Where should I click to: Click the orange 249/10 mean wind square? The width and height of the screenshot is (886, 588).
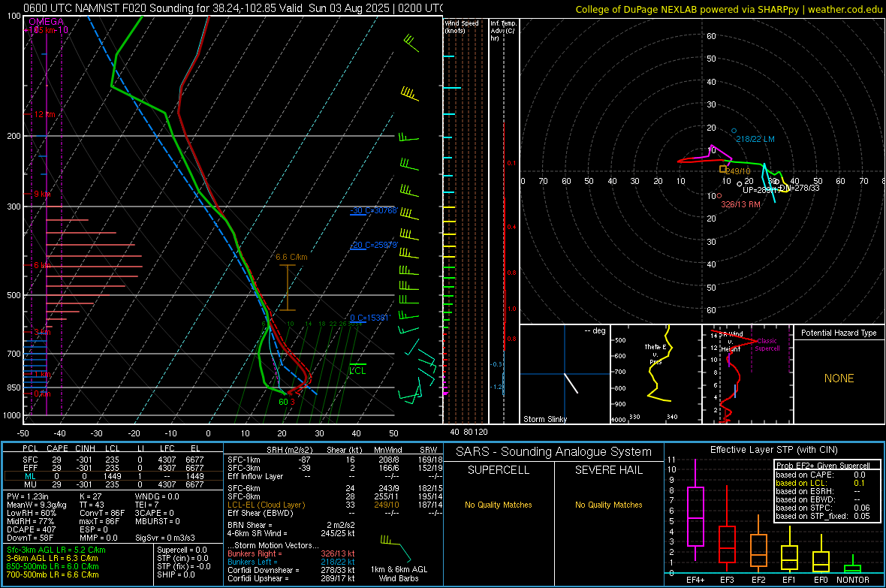(x=723, y=169)
